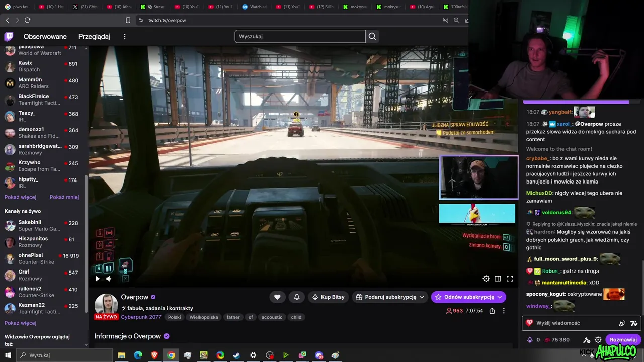Open the Bits balance icon
The width and height of the screenshot is (644, 362).
(529, 340)
